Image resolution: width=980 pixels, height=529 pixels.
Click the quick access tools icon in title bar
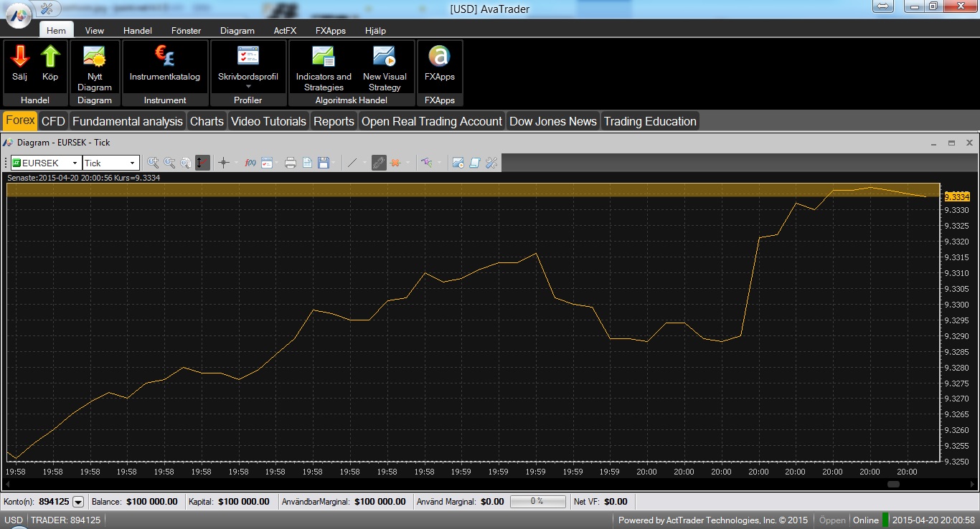click(47, 9)
